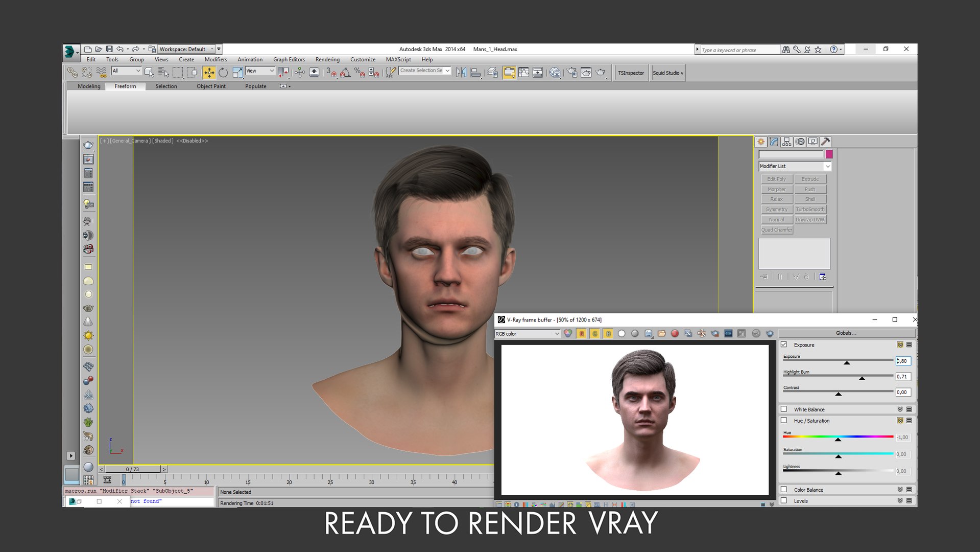Screen dimensions: 980x552
Task: Open the Workspace: Default dropdown
Action: point(186,49)
